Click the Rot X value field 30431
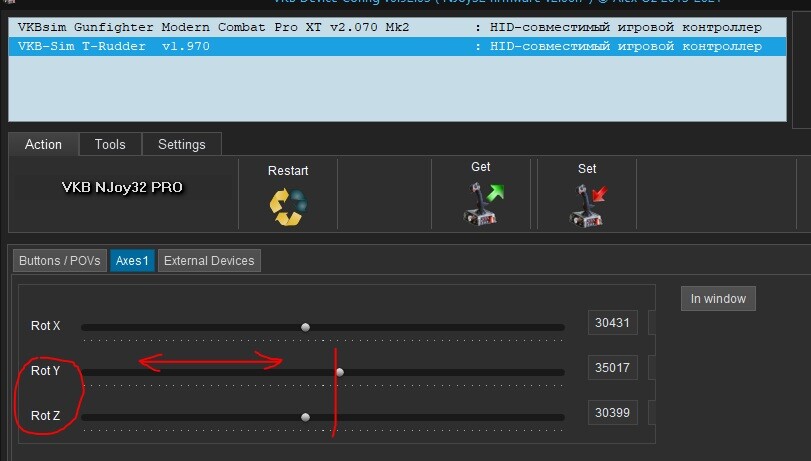The image size is (811, 461). coord(612,323)
